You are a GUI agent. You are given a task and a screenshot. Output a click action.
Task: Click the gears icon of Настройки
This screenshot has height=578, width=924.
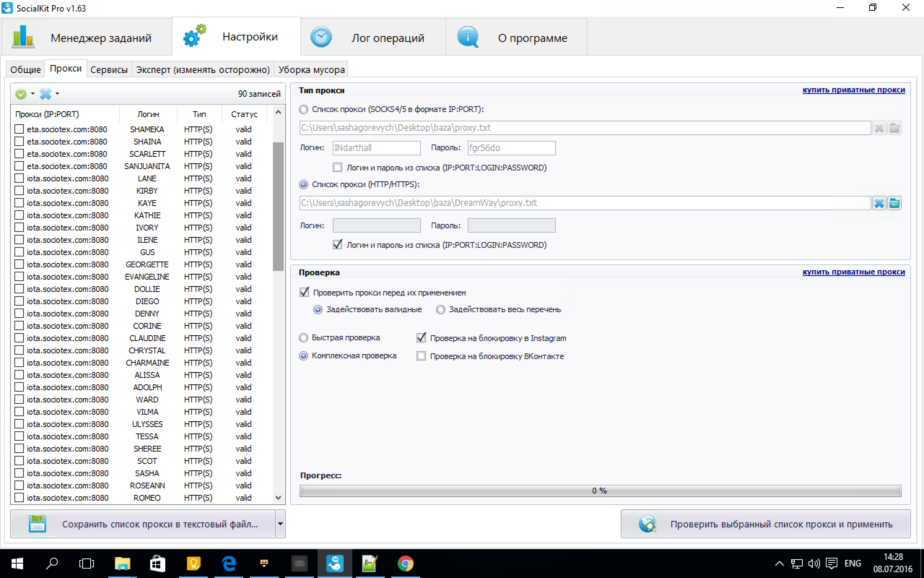point(195,36)
